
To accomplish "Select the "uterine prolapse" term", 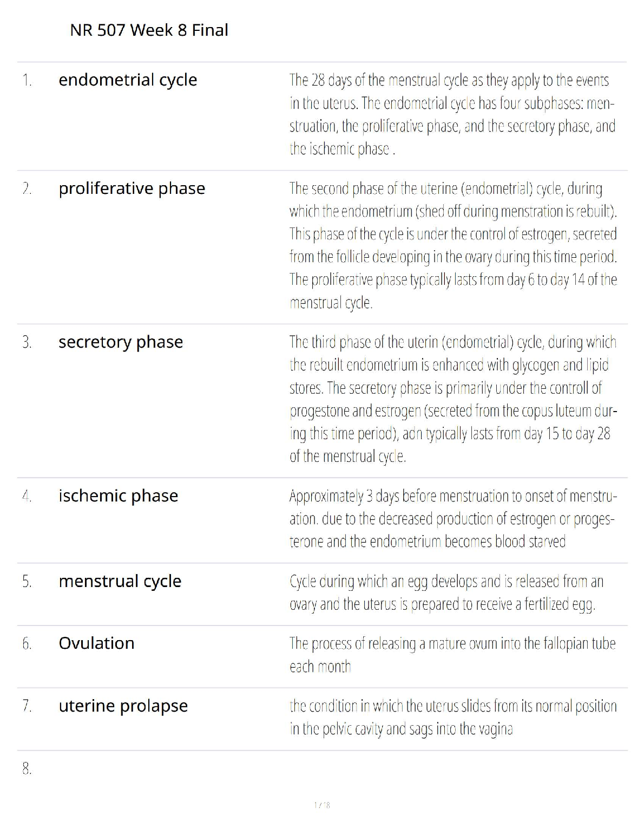I will click(123, 706).
